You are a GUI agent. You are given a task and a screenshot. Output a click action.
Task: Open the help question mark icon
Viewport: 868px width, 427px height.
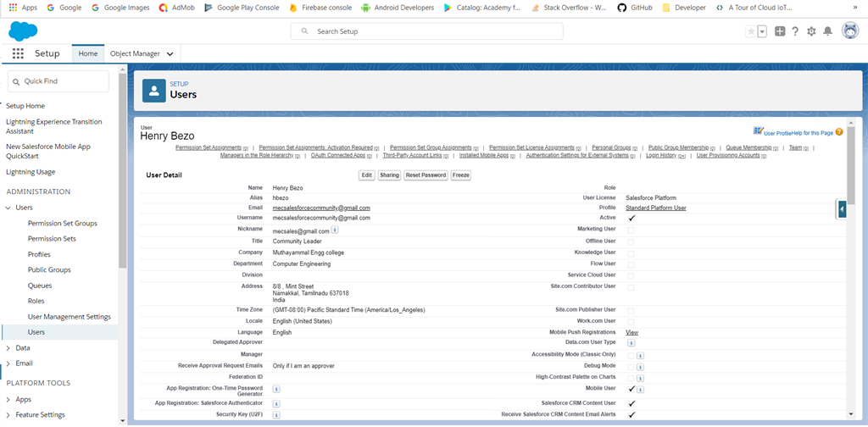pyautogui.click(x=795, y=31)
